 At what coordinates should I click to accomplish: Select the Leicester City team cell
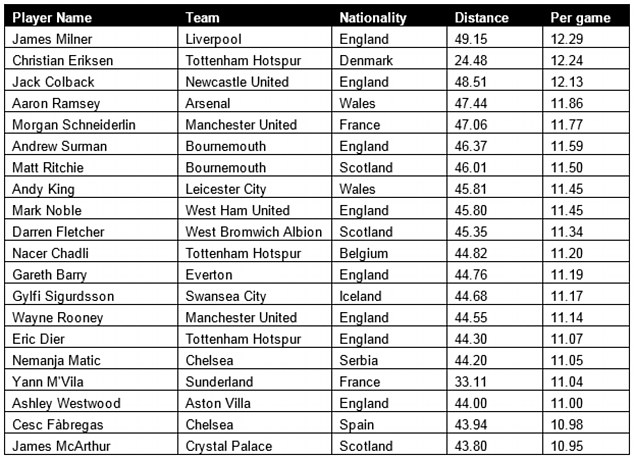pyautogui.click(x=254, y=188)
